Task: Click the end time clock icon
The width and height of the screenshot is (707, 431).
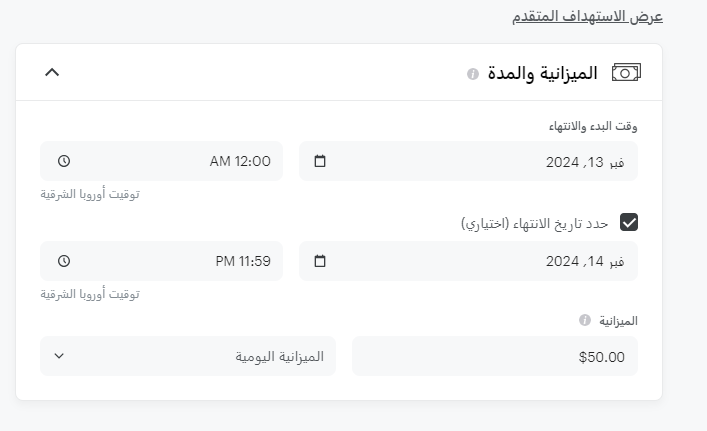Action: (64, 261)
